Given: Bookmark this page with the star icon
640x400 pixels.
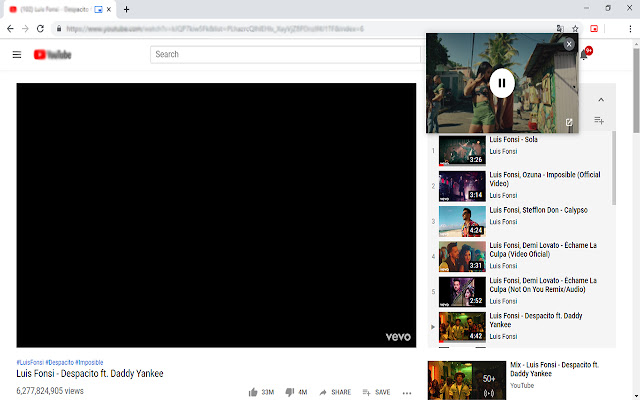Looking at the screenshot, I should point(575,29).
